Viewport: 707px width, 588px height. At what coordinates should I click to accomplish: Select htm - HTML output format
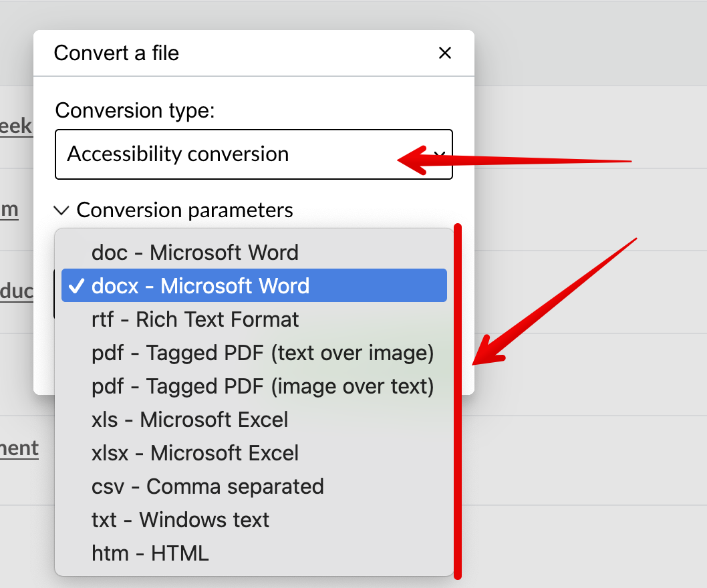(150, 553)
